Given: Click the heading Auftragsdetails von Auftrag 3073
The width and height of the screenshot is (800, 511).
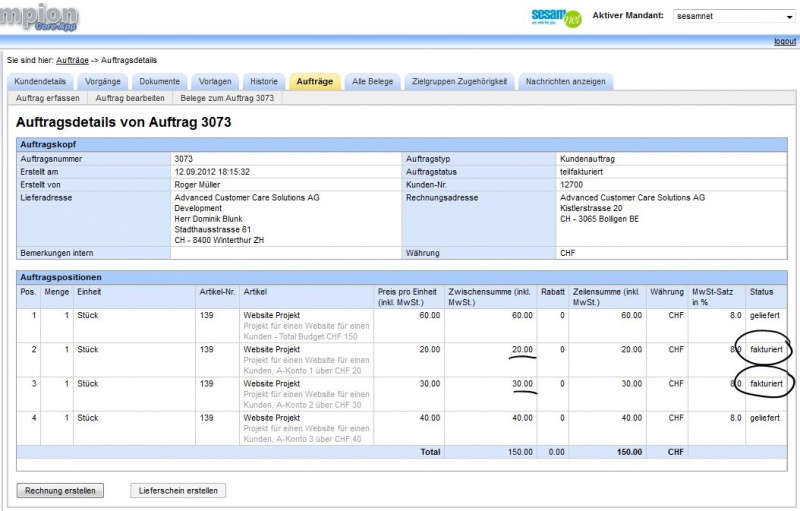Looking at the screenshot, I should click(x=123, y=122).
